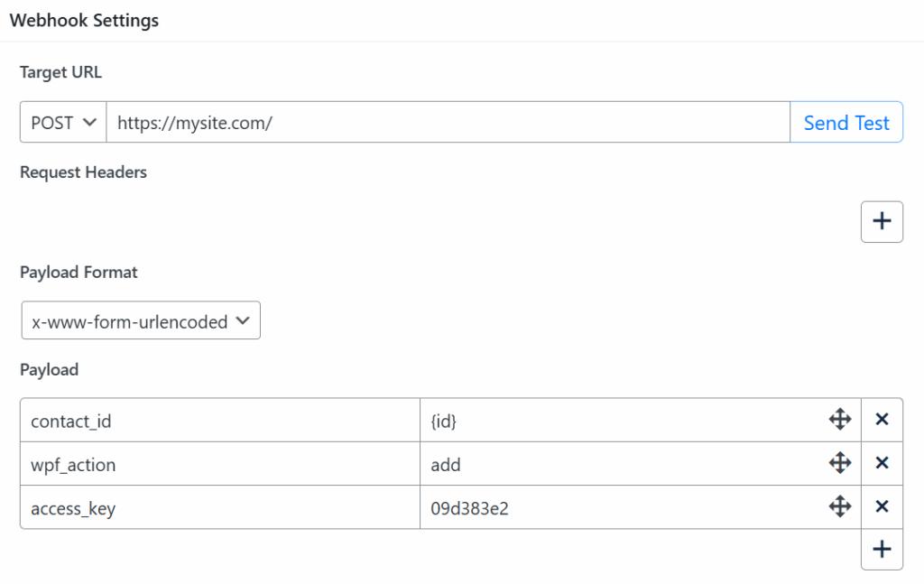Click the access_key key field
The width and height of the screenshot is (924, 584).
[217, 506]
